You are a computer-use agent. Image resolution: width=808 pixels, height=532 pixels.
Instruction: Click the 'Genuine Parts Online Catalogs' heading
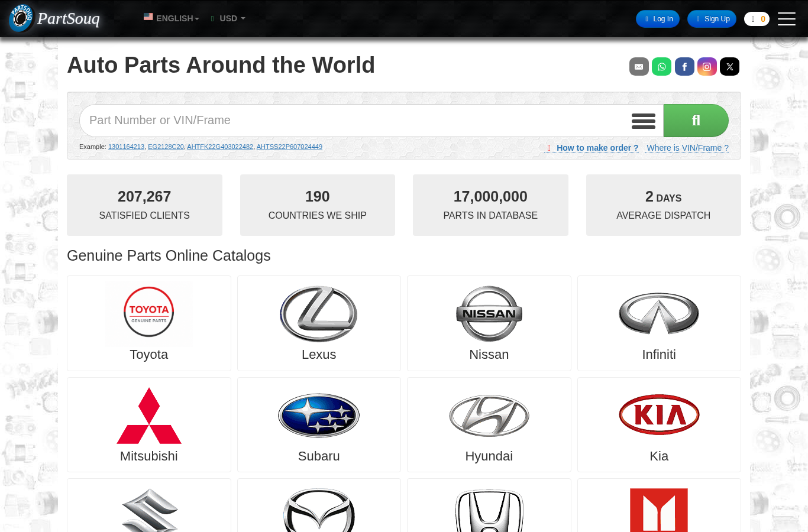(169, 255)
